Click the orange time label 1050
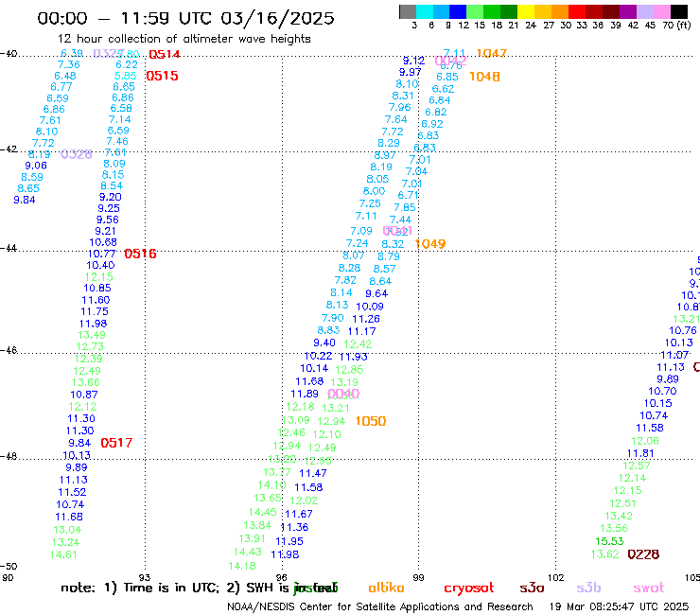The image size is (700, 615). (371, 421)
